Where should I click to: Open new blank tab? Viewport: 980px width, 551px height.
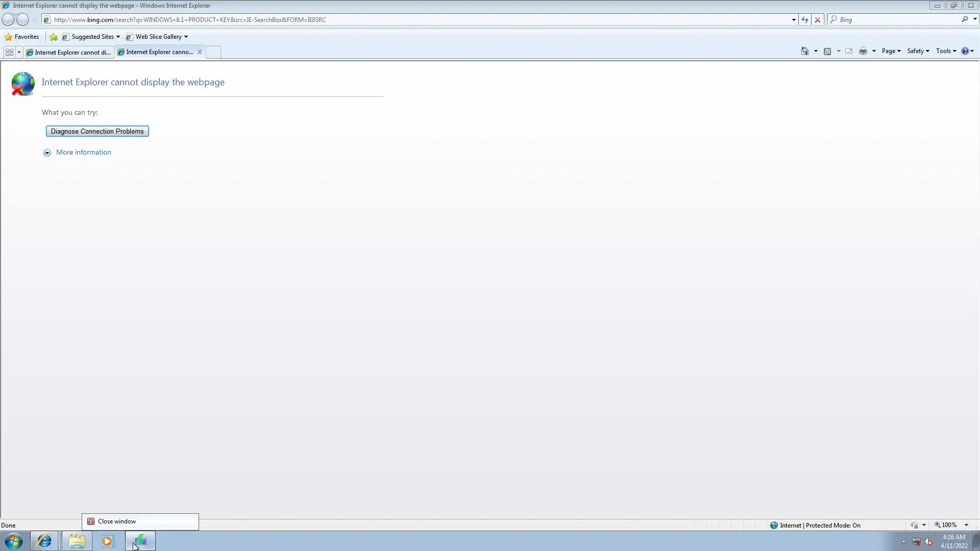tap(213, 52)
